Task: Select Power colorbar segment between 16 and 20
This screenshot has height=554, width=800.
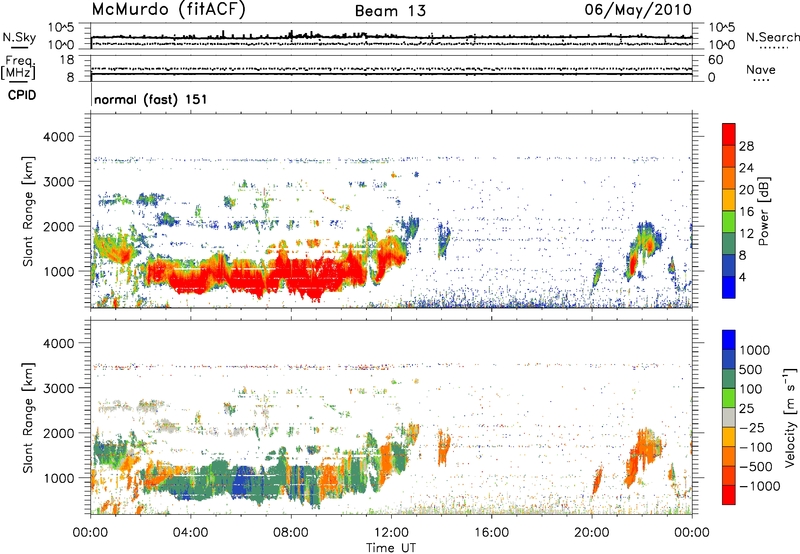Action: click(729, 200)
